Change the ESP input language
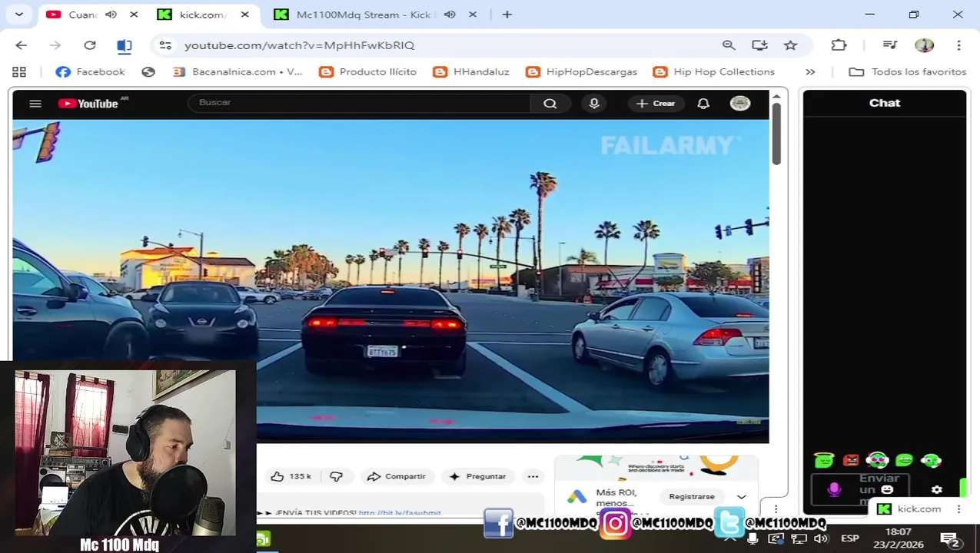Viewport: 980px width, 553px height. coord(849,538)
